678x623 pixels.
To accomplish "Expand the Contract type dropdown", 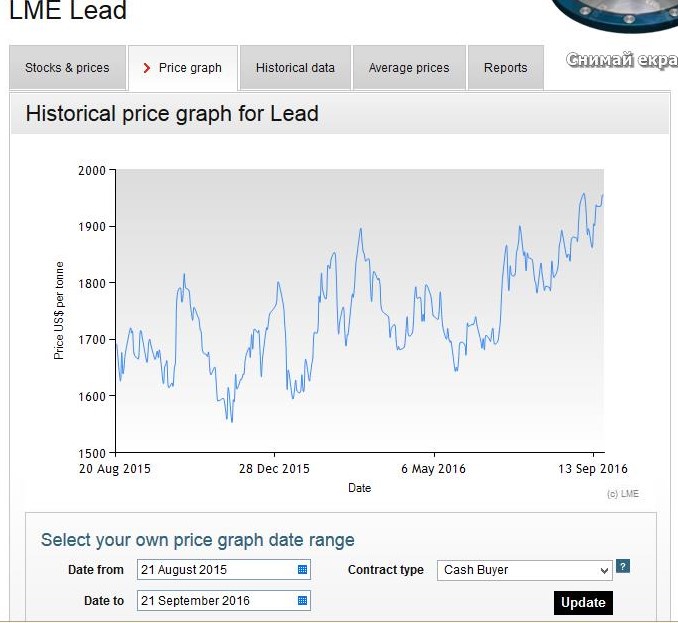I will click(524, 570).
